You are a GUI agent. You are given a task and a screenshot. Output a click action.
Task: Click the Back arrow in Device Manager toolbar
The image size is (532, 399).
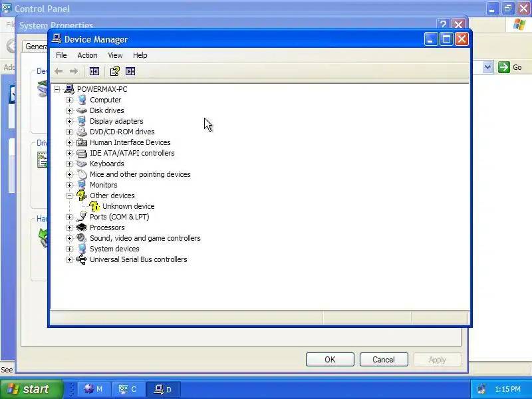click(x=59, y=71)
